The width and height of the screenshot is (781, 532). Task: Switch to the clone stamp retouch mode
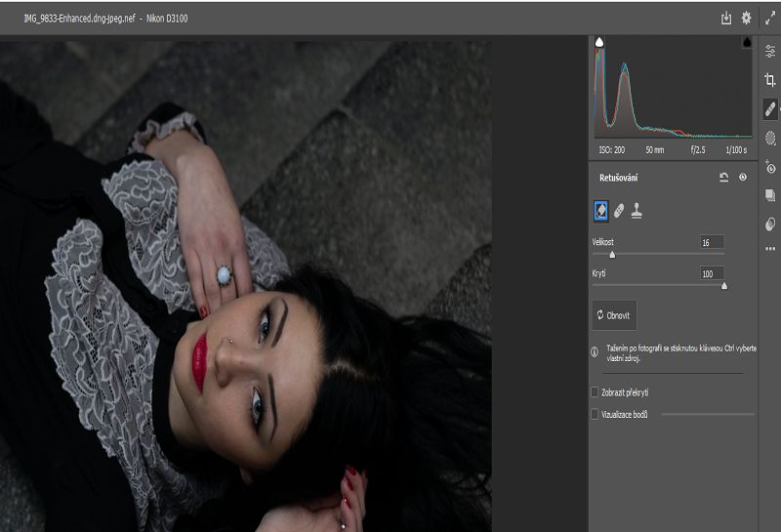click(637, 210)
